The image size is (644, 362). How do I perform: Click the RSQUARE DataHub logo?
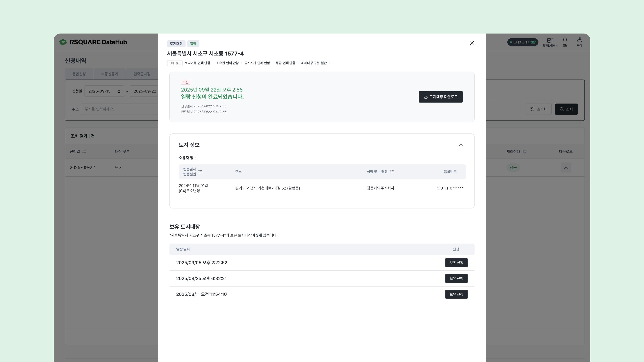point(93,42)
